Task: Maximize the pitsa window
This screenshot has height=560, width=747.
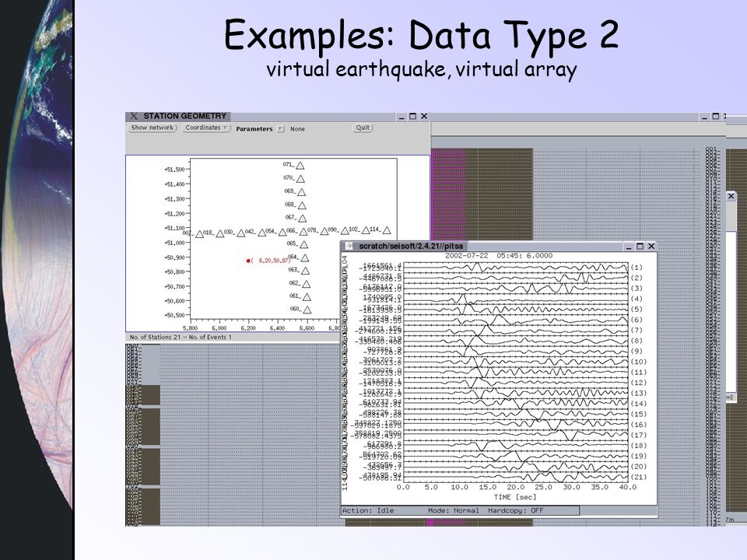Action: point(640,247)
